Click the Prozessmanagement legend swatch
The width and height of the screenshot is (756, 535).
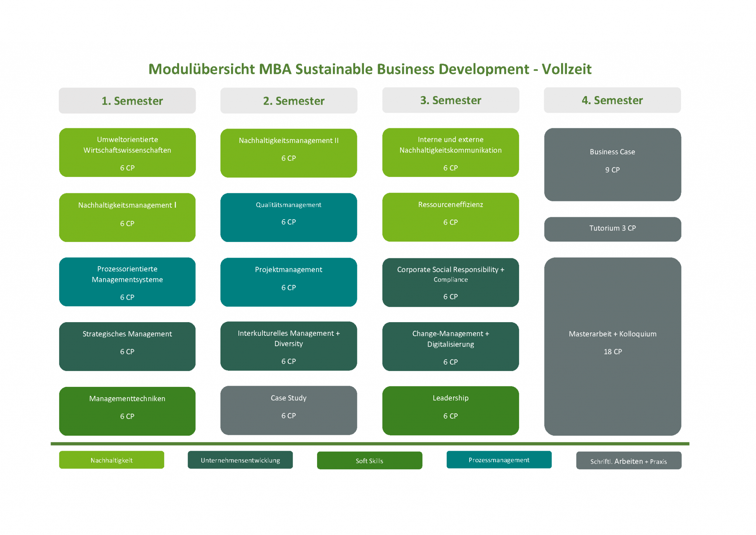[x=499, y=460]
